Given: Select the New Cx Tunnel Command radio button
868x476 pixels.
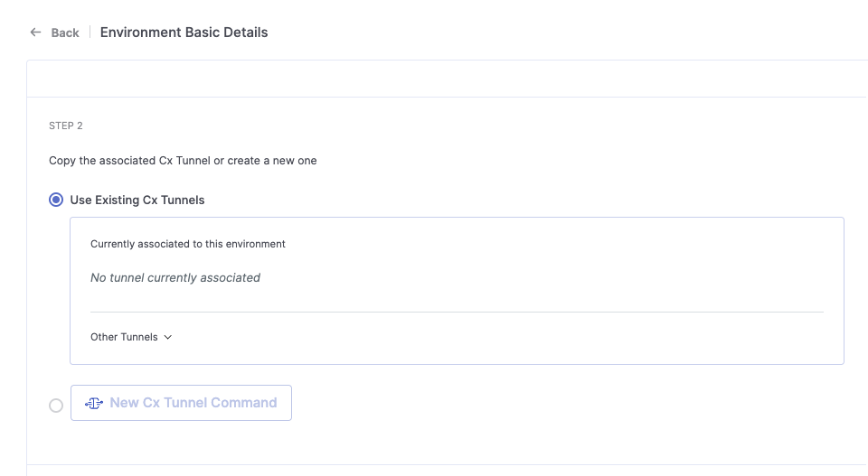Looking at the screenshot, I should tap(56, 406).
